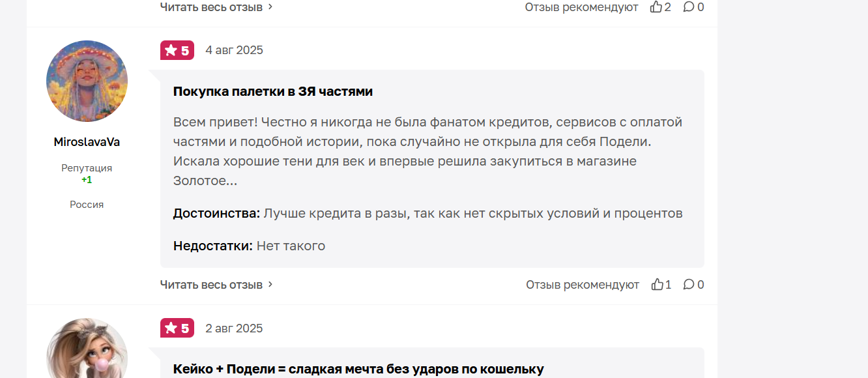Open comments icon on the top review

689,7
